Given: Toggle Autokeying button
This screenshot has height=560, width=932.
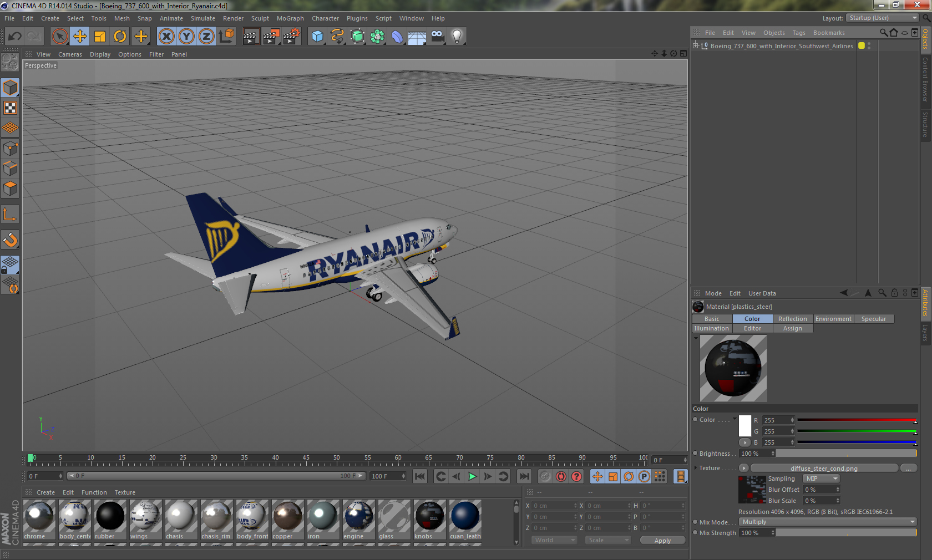Looking at the screenshot, I should point(561,476).
